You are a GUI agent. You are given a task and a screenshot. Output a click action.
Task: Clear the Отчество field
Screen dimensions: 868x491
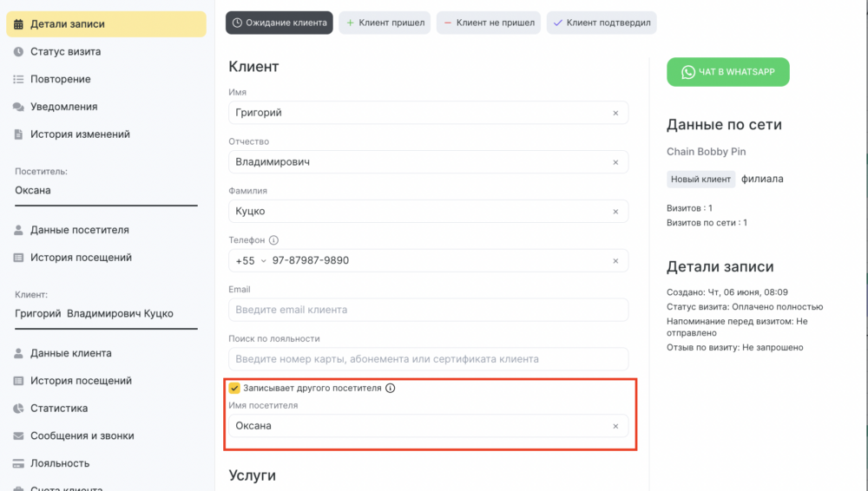[615, 162]
